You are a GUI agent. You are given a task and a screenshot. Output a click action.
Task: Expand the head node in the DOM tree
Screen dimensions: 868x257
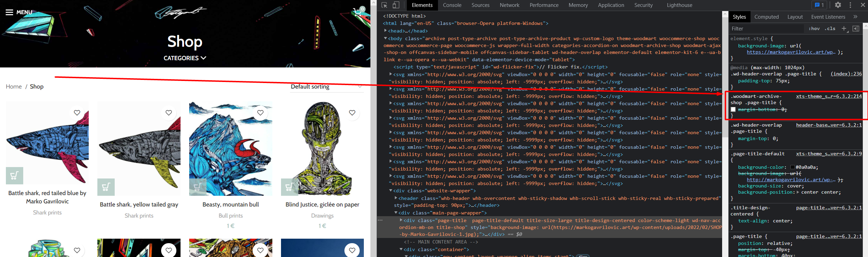385,31
